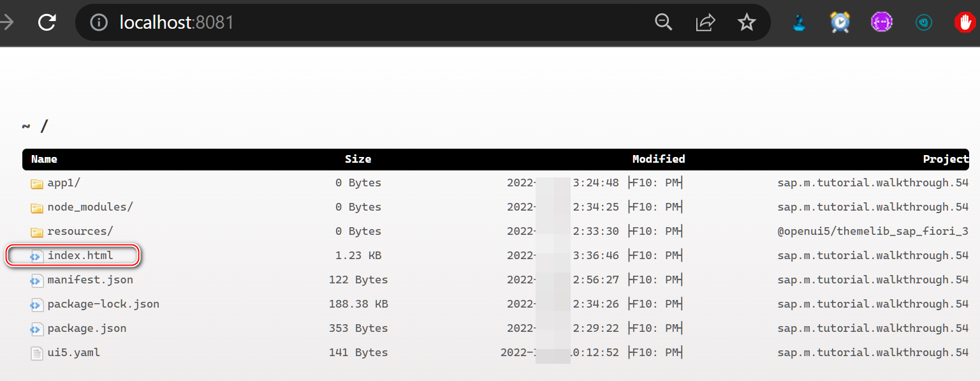
Task: Open the index.html file
Action: click(80, 255)
